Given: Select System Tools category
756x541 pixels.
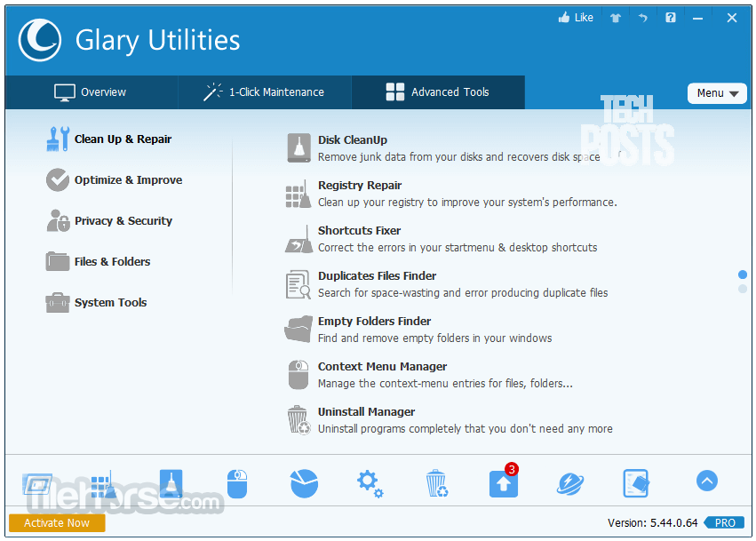Looking at the screenshot, I should click(97, 303).
